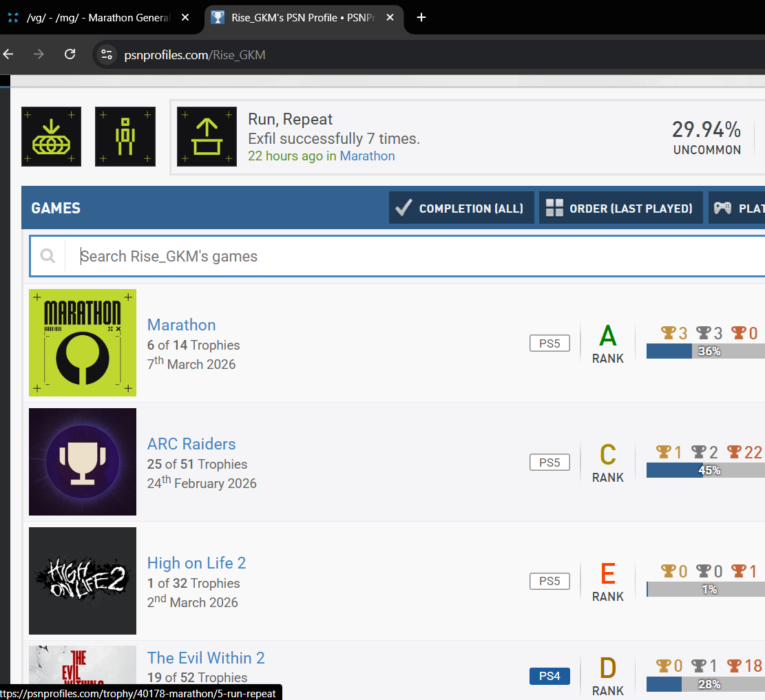This screenshot has width=765, height=700.
Task: Click the PS5 tag on Marathon row
Action: point(550,343)
